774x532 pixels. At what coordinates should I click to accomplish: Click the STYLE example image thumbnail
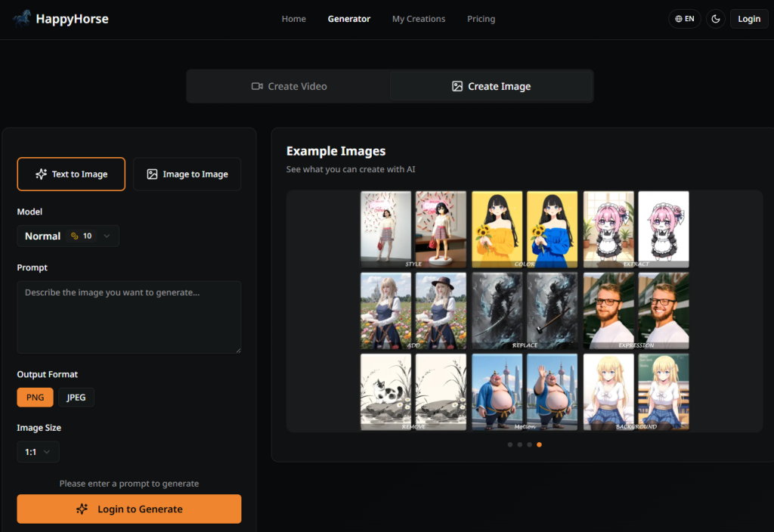pos(413,229)
